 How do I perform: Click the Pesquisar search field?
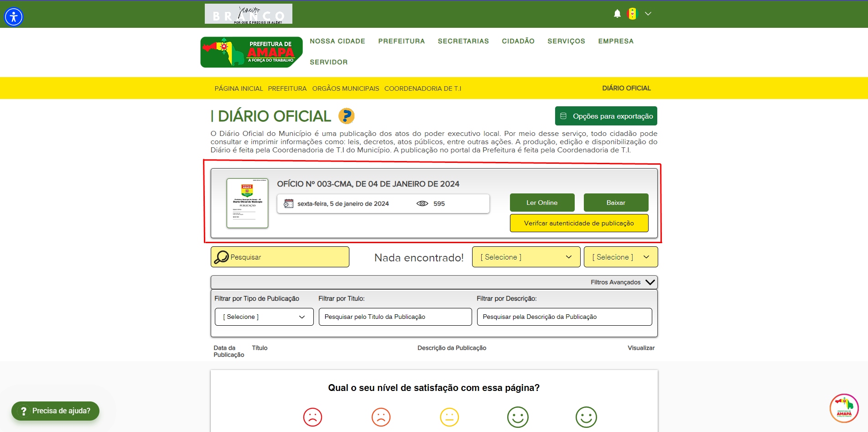point(280,257)
